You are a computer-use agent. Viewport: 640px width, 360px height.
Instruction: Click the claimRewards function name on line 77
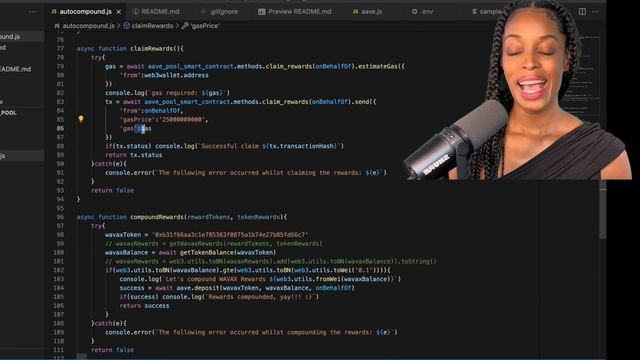point(151,49)
